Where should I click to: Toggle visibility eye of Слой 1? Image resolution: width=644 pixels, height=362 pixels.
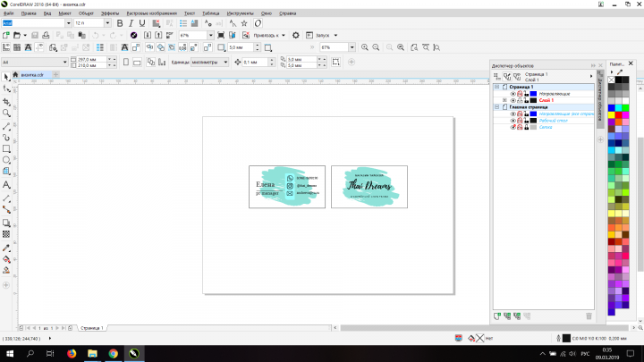[x=513, y=100]
